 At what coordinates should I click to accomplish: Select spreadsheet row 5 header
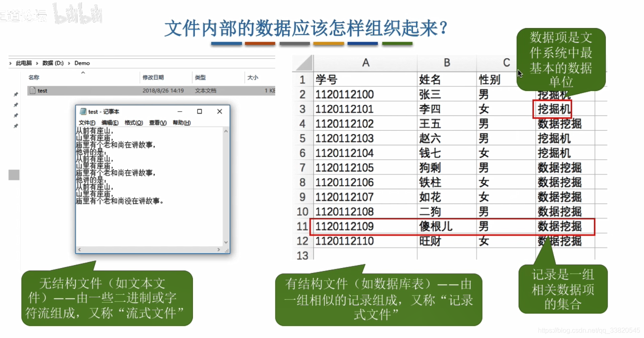tap(303, 138)
